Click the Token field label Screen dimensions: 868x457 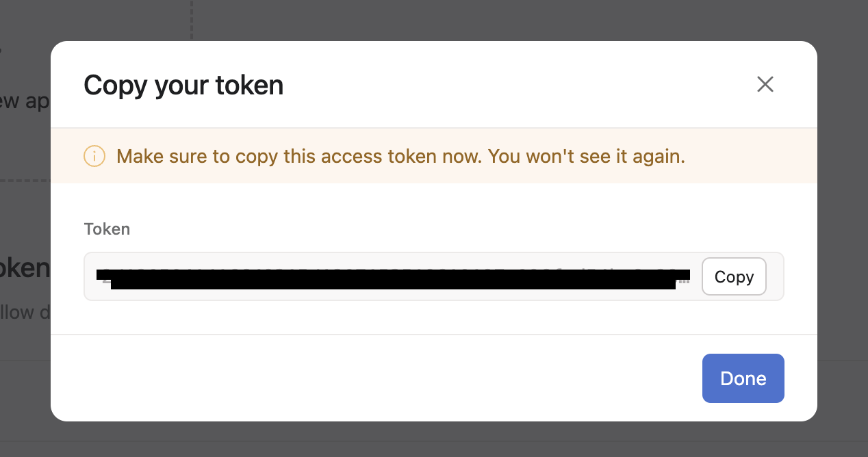(107, 229)
